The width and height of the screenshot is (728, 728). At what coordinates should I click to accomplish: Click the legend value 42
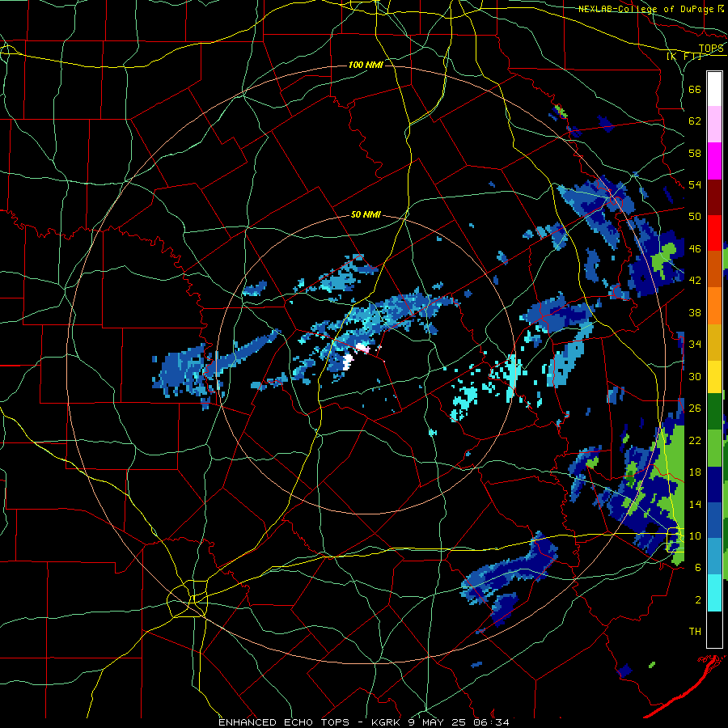[x=695, y=281]
